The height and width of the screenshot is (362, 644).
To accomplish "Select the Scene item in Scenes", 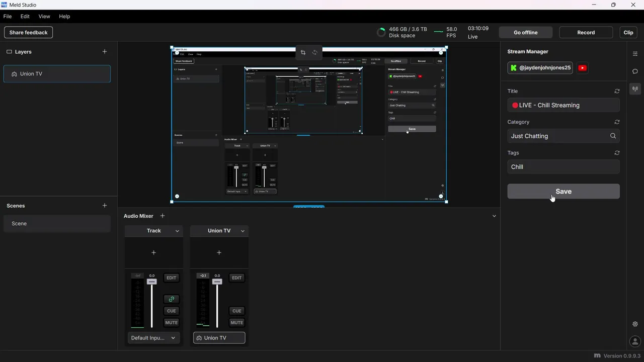I will coord(57,224).
